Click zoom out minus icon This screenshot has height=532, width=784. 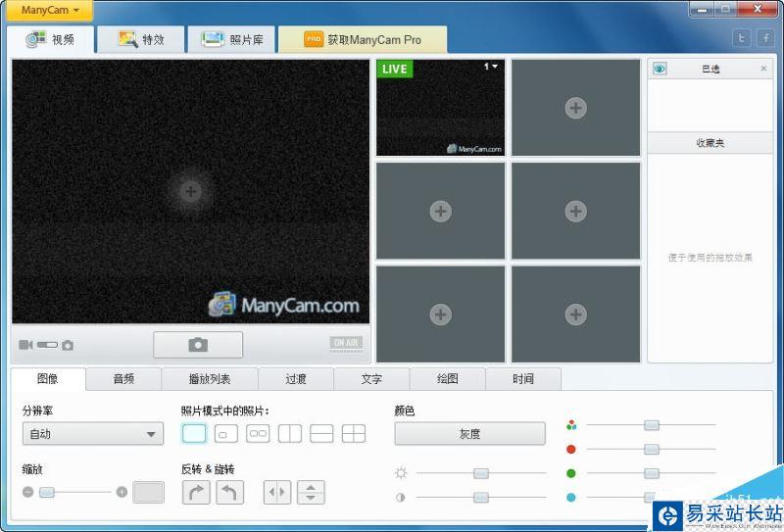point(28,492)
